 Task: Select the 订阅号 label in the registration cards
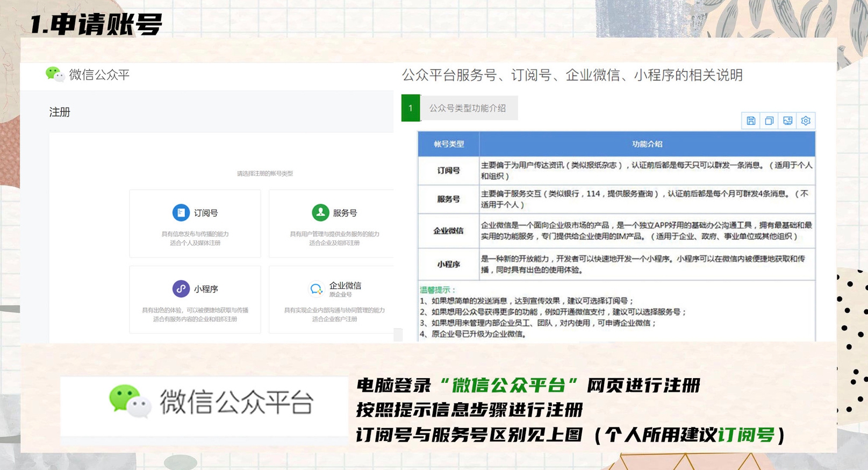tap(206, 213)
